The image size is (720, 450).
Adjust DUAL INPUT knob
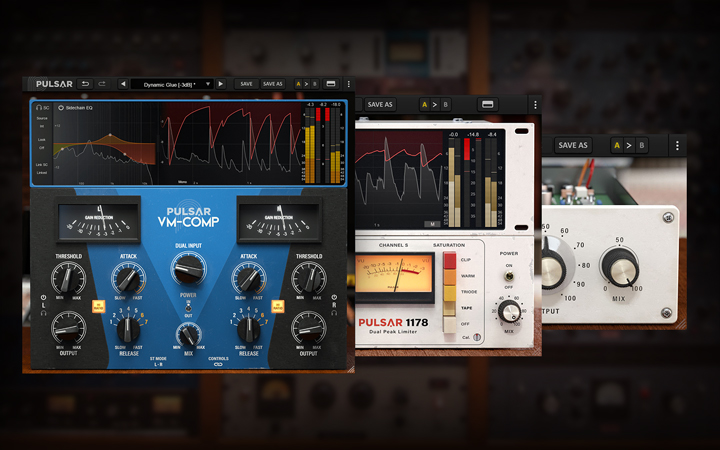[x=188, y=269]
